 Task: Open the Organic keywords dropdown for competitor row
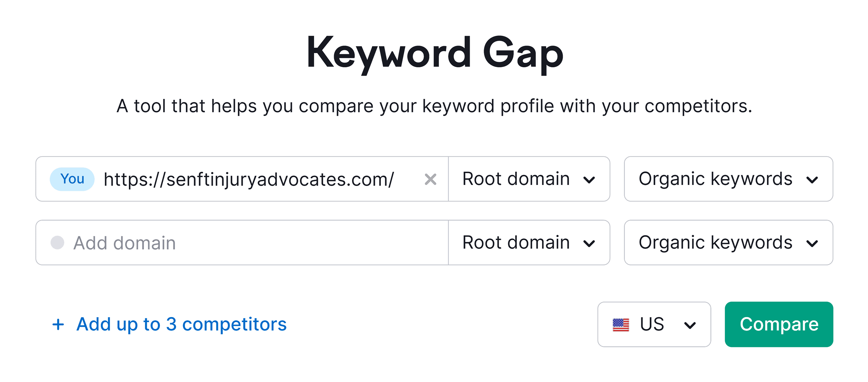click(x=729, y=243)
